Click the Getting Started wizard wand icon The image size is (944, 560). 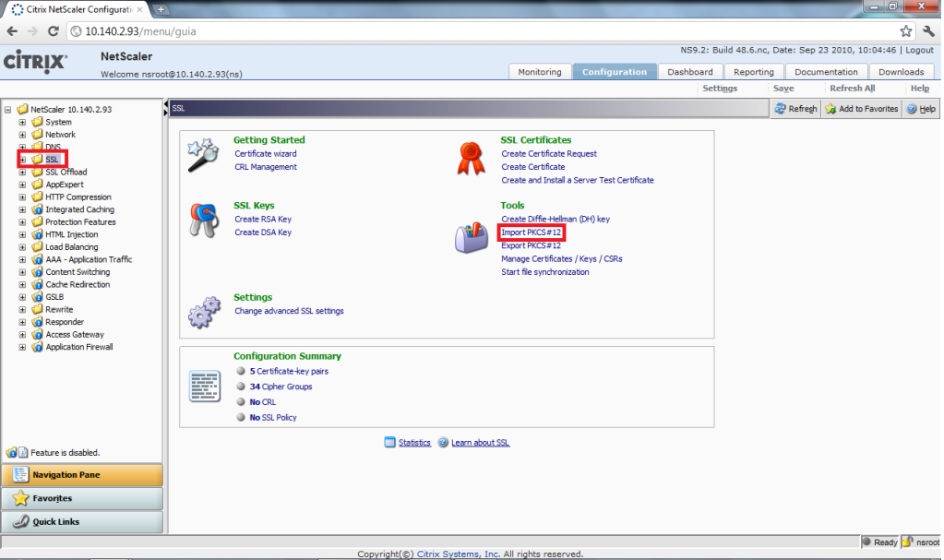[x=204, y=155]
